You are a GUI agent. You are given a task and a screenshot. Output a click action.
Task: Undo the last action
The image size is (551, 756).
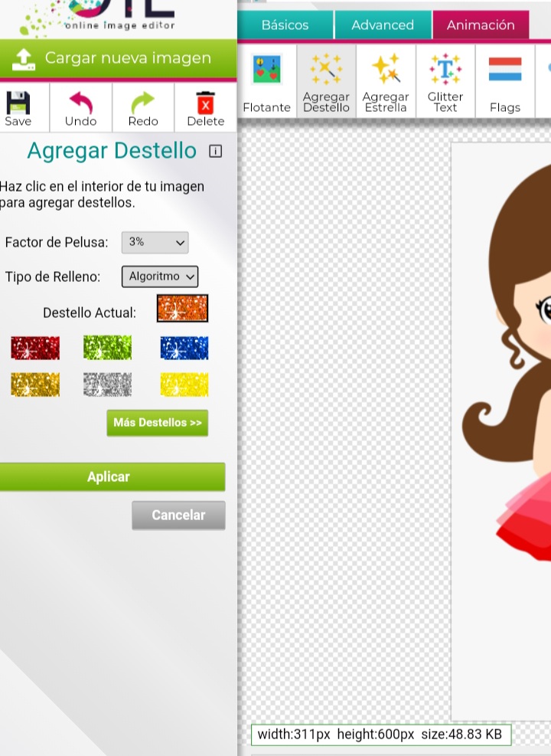click(80, 103)
